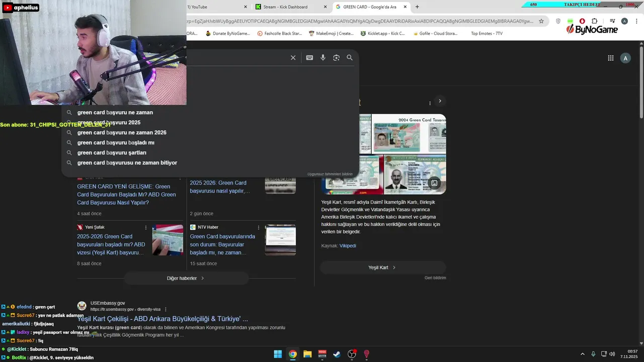The height and width of the screenshot is (362, 644).
Task: Open Yeni Şafak 2025-2026 Green Card article
Action: [x=111, y=244]
